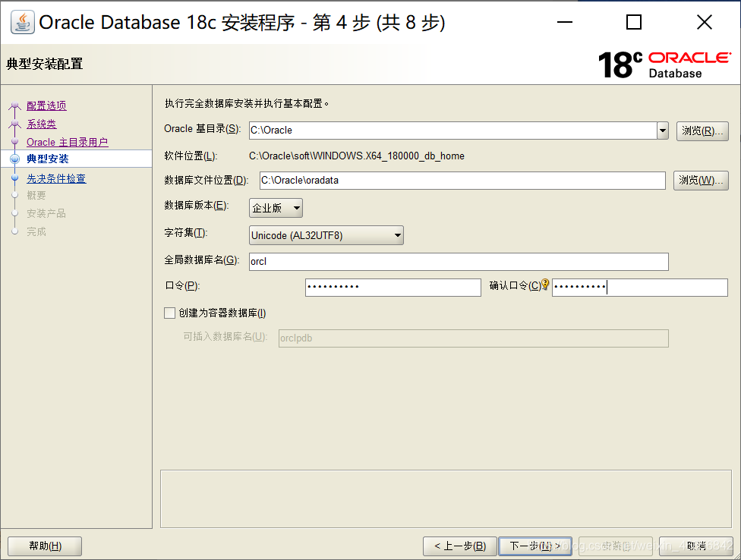Click the 安装产品 step label
The height and width of the screenshot is (560, 741).
point(46,213)
